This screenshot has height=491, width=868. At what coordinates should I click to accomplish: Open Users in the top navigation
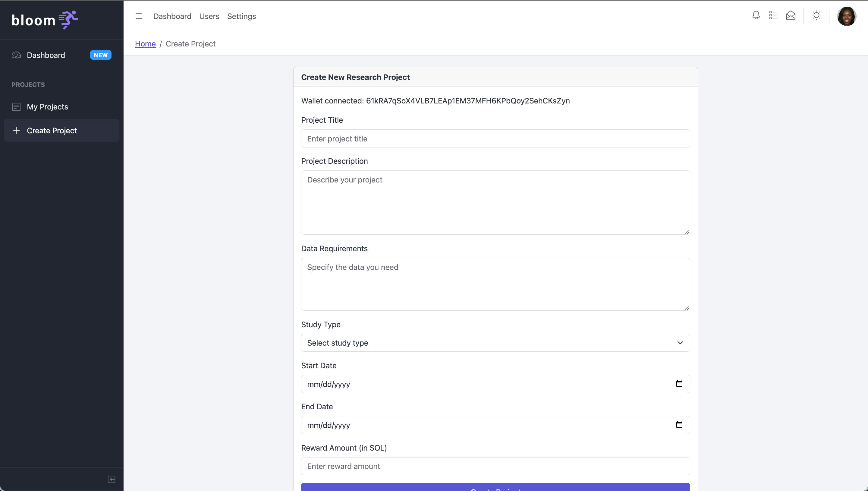click(209, 16)
